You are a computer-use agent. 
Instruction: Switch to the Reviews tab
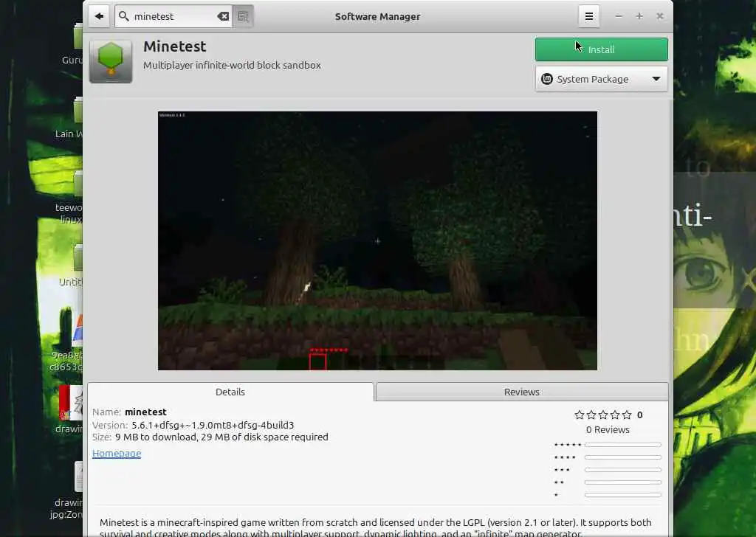click(522, 392)
